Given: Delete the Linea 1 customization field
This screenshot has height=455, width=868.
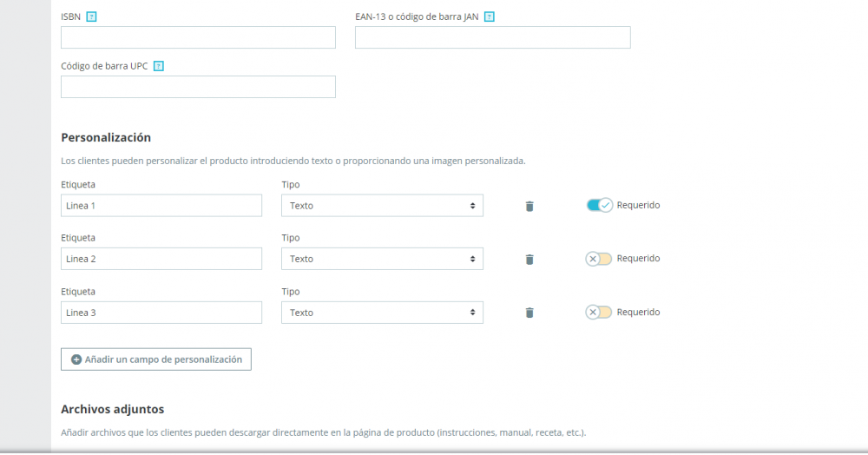Looking at the screenshot, I should (x=529, y=206).
